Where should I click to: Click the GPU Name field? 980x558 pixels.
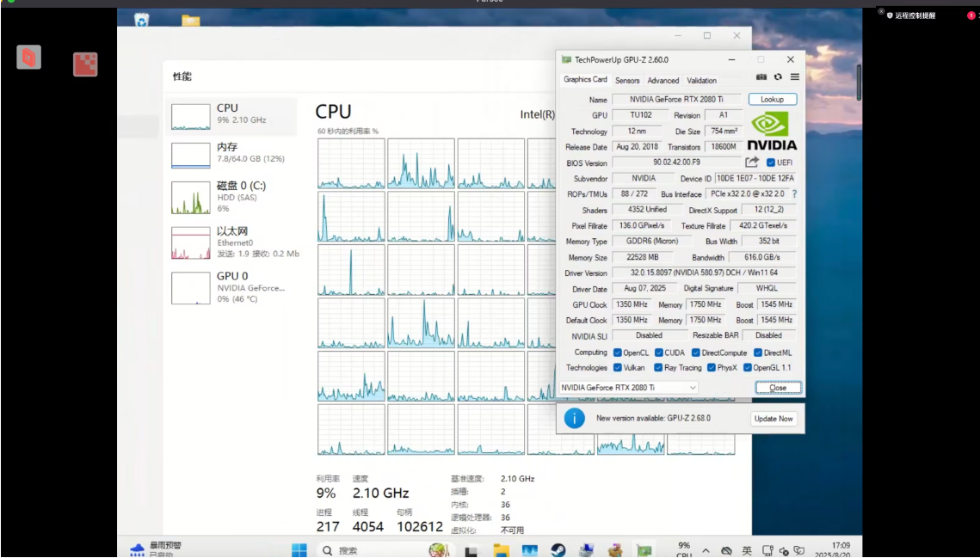click(677, 100)
